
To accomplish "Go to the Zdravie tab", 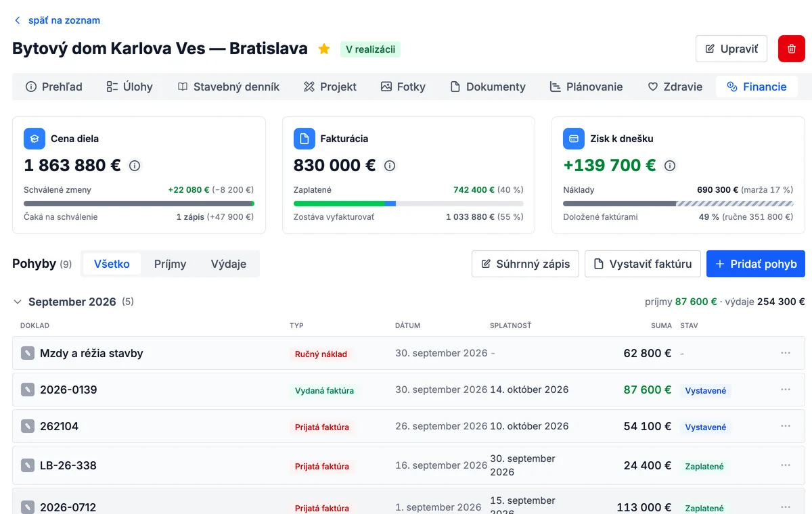I will (x=675, y=87).
